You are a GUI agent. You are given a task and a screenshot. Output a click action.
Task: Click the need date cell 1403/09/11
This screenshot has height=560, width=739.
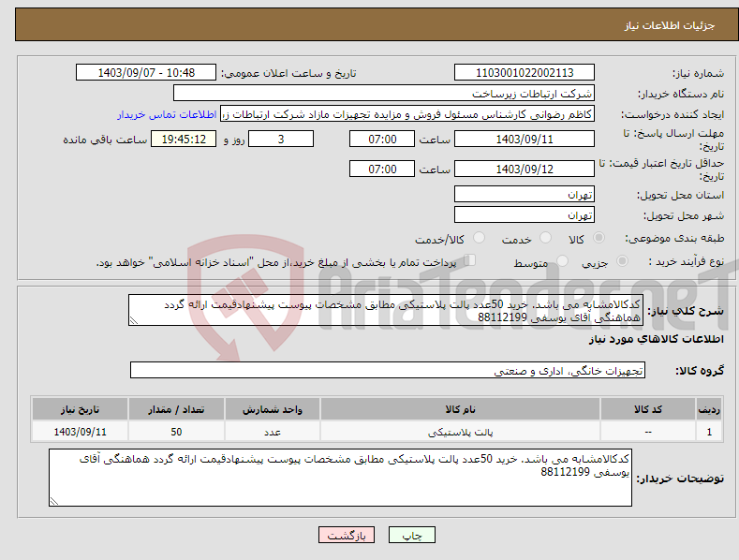[81, 432]
